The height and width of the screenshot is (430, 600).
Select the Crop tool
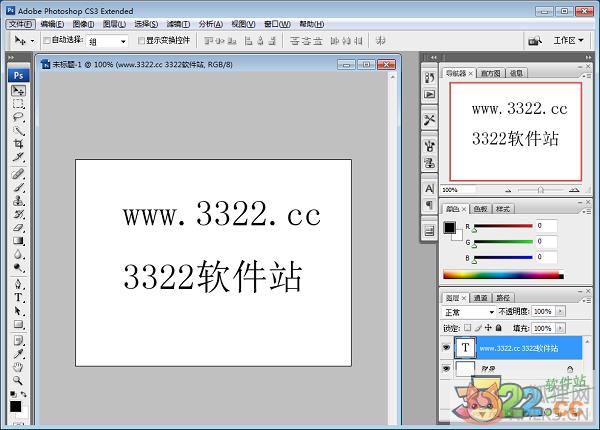tap(18, 144)
